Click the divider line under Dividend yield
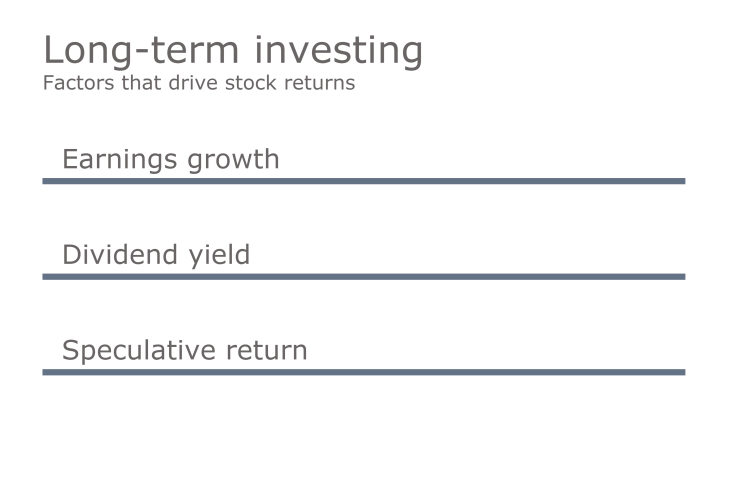This screenshot has height=482, width=740. coord(363,276)
